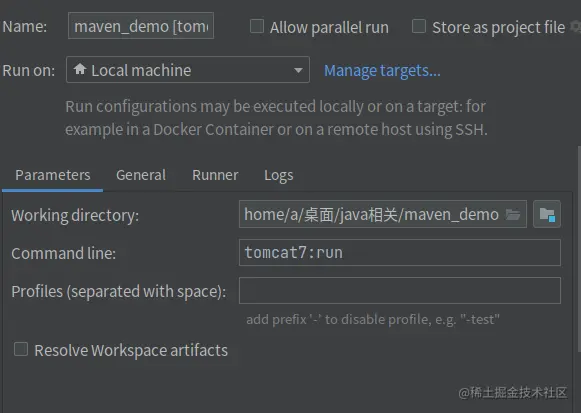This screenshot has height=413, width=581.
Task: Toggle Resolve Workspace artifacts checkbox
Action: coord(21,349)
